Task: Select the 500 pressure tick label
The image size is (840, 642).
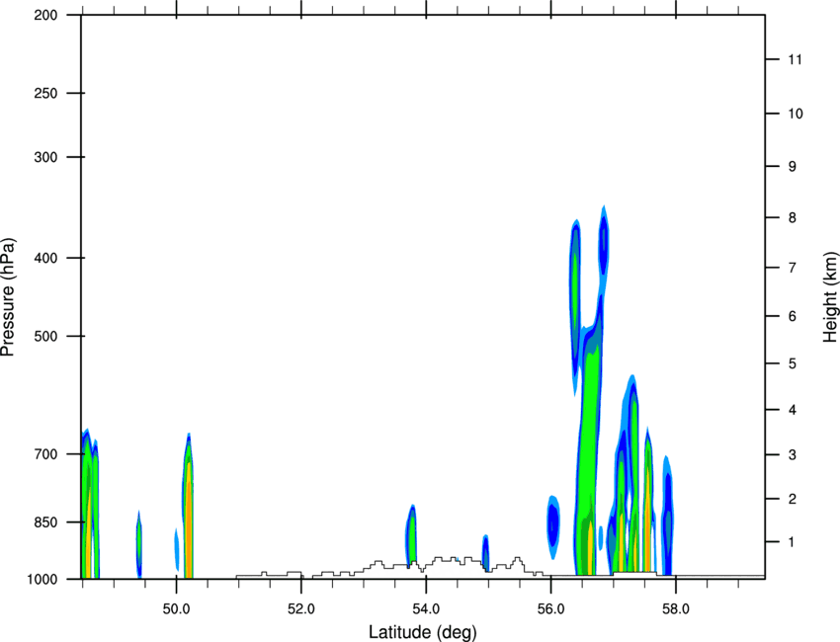Action: pyautogui.click(x=45, y=336)
